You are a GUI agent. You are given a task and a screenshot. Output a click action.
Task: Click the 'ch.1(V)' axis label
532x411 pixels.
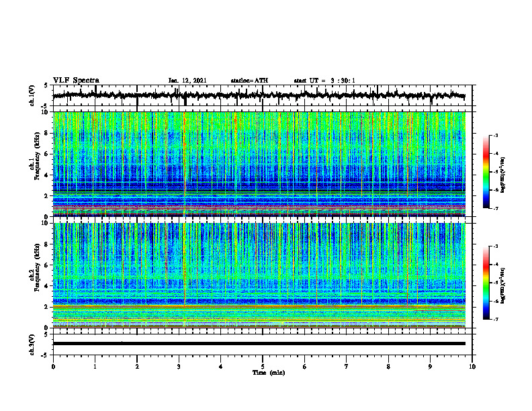click(32, 96)
